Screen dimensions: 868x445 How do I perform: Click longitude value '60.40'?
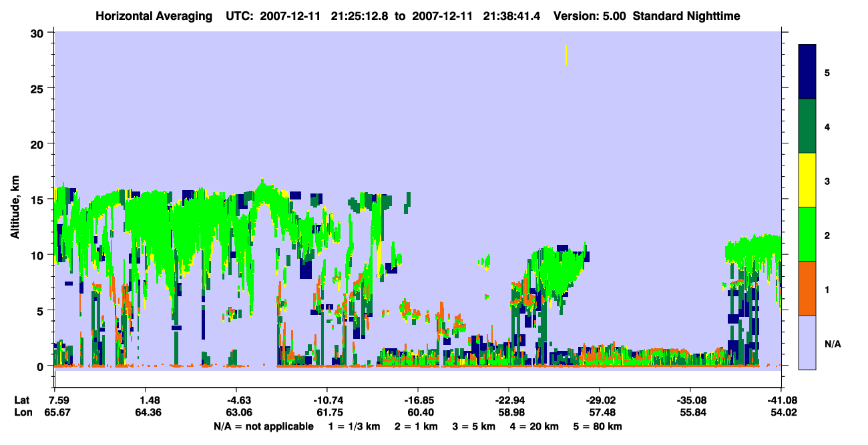pyautogui.click(x=421, y=412)
